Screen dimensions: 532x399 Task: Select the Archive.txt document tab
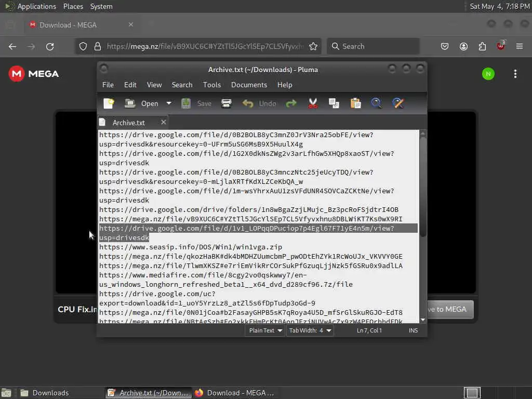[x=129, y=123]
